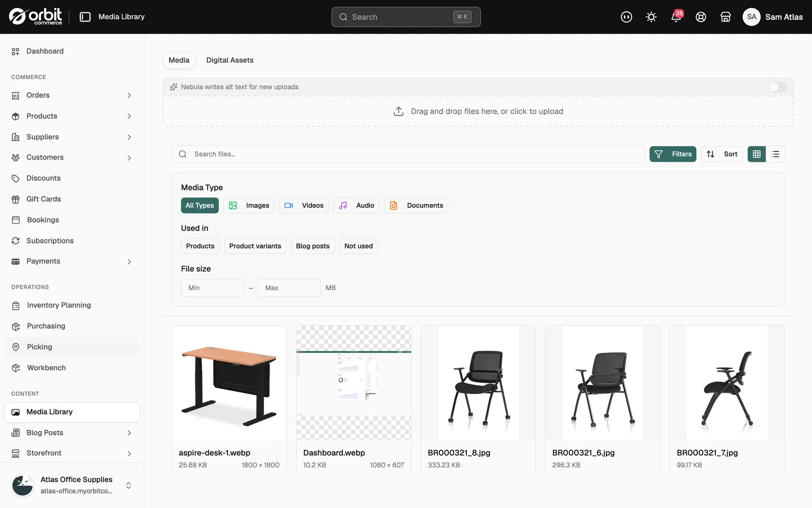Screen dimensions: 812x508
Task: Click the upload arrow icon
Action: 399,111
